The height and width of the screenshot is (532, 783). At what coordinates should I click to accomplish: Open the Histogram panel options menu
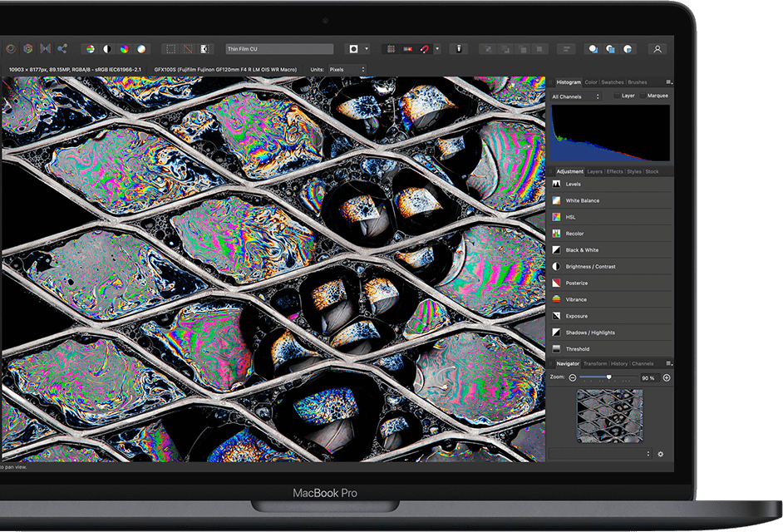(668, 82)
